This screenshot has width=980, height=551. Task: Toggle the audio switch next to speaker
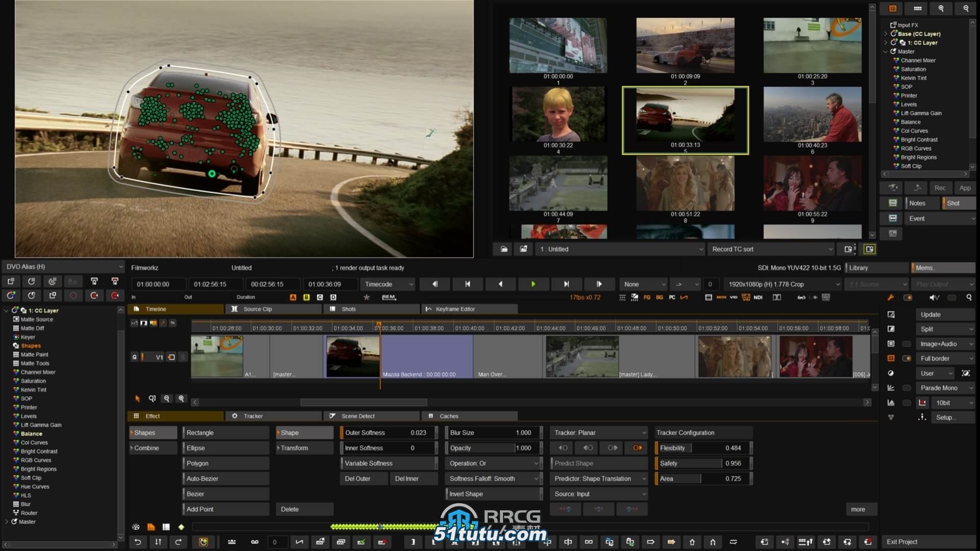952,297
